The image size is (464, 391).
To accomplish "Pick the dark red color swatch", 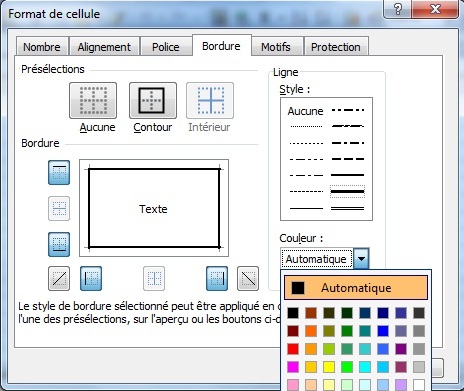I will click(293, 331).
